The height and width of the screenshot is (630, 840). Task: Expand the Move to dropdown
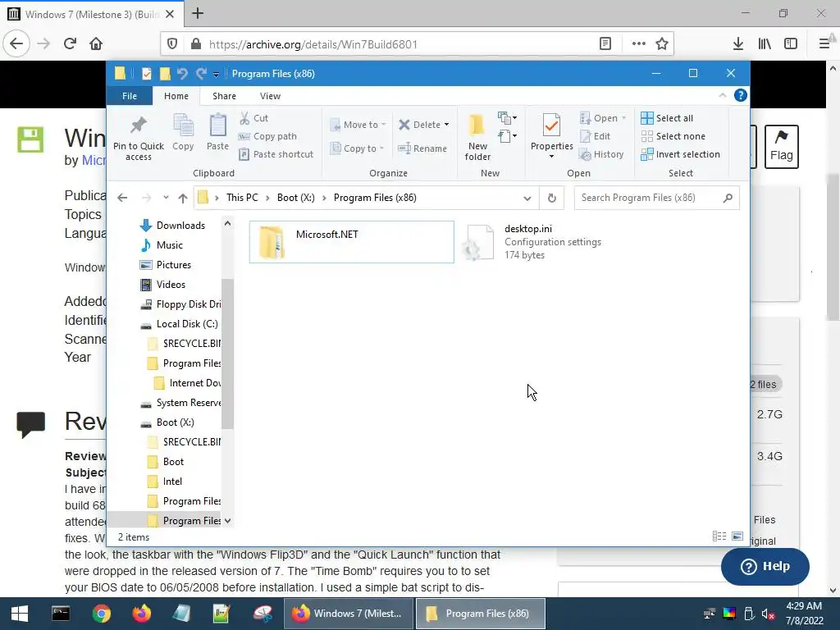(384, 125)
